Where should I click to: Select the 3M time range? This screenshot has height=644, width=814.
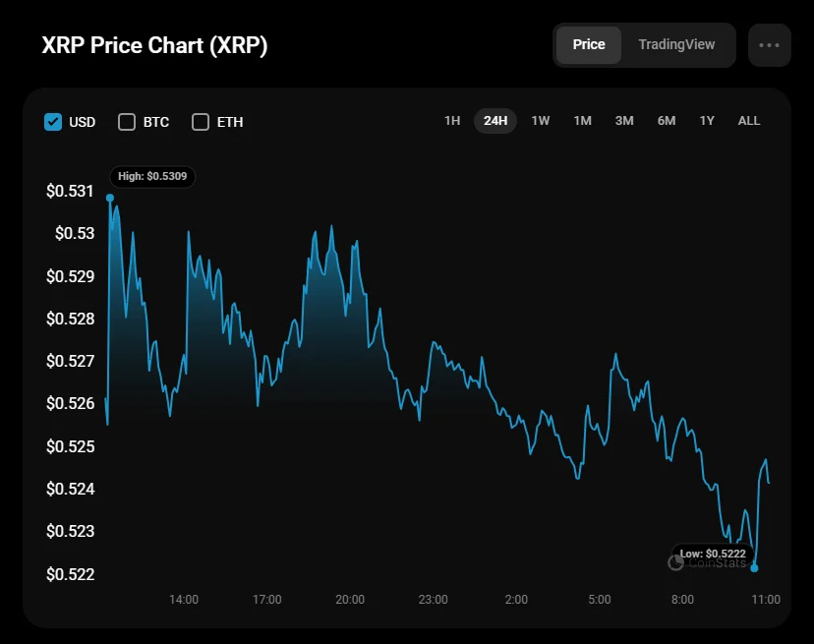624,121
